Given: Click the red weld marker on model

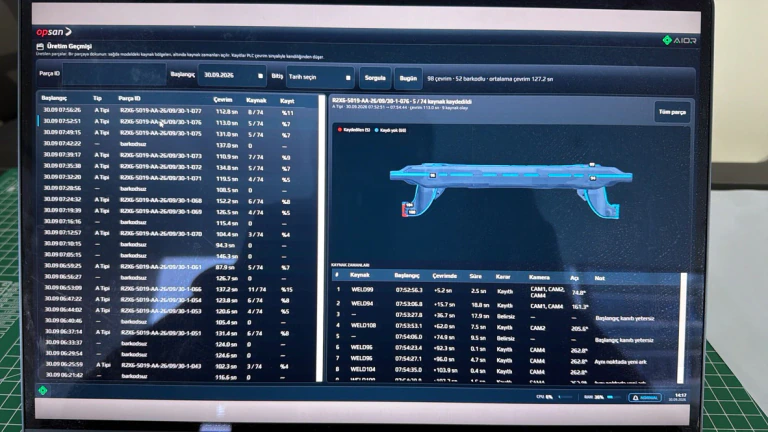Looking at the screenshot, I should click(404, 210).
